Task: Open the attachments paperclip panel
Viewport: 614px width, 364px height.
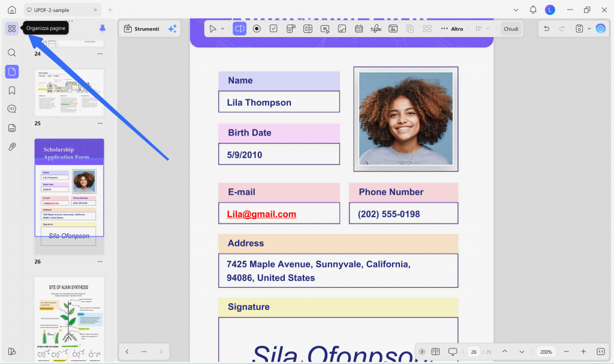Action: tap(12, 146)
